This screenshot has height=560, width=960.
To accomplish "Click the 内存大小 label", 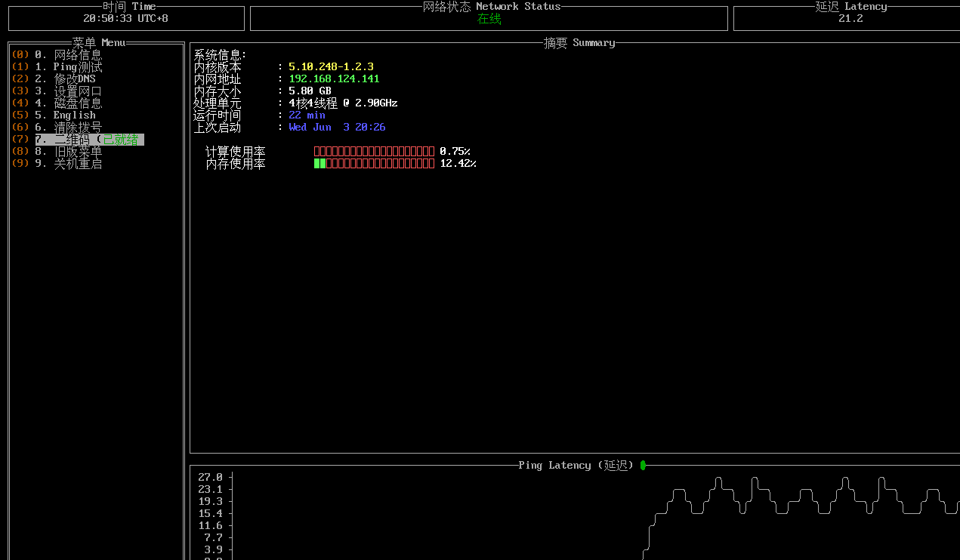I will pos(218,91).
